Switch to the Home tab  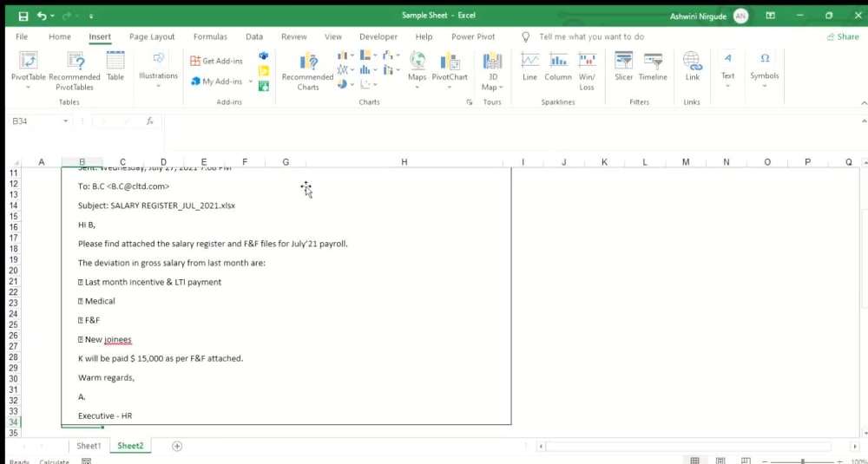[x=60, y=36]
